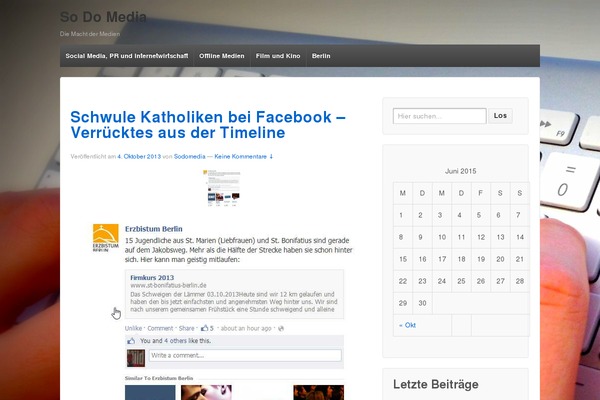Focus the Write a comment field
Viewport: 600px width, 400px height.
pos(245,355)
